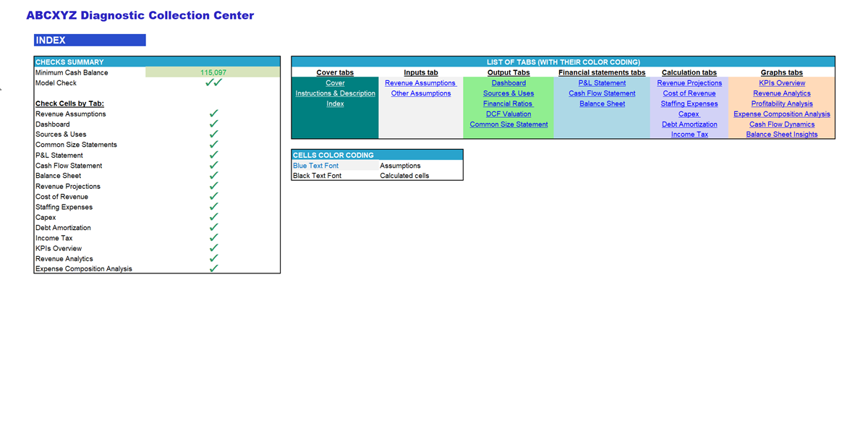Open the Capex link
868x434 pixels.
(x=689, y=114)
